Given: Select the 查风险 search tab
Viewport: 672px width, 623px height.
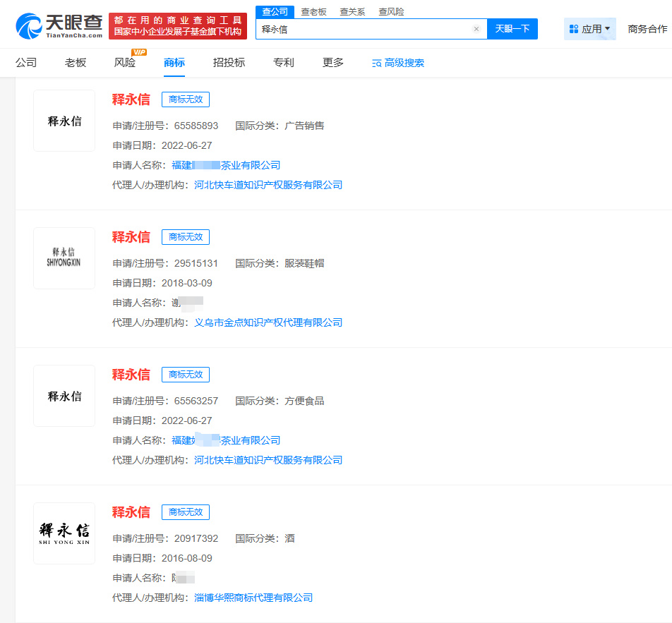Looking at the screenshot, I should coord(391,12).
